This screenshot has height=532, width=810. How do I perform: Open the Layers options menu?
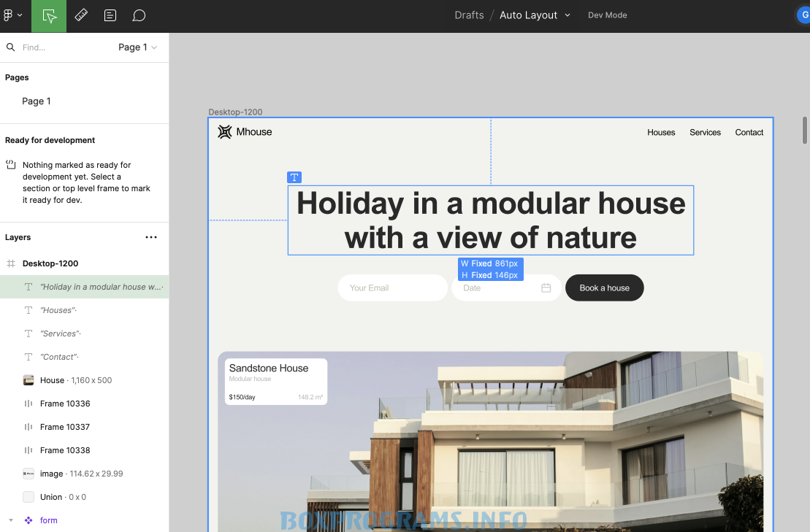click(x=151, y=237)
